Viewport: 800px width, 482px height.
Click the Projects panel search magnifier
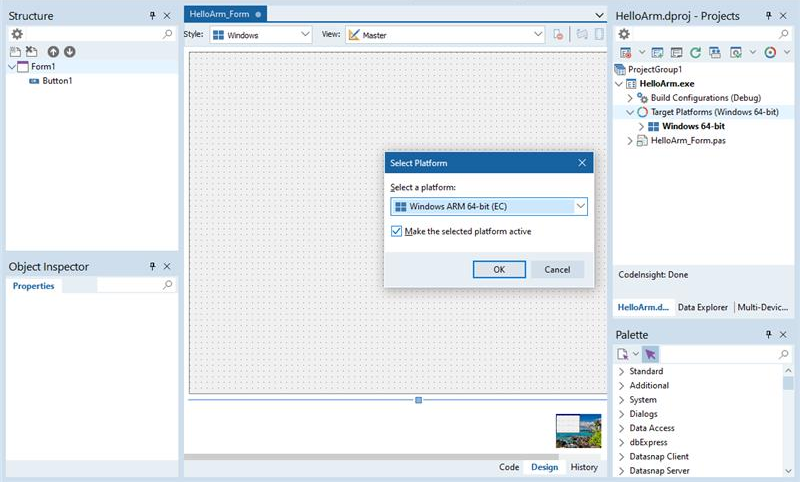[x=783, y=34]
